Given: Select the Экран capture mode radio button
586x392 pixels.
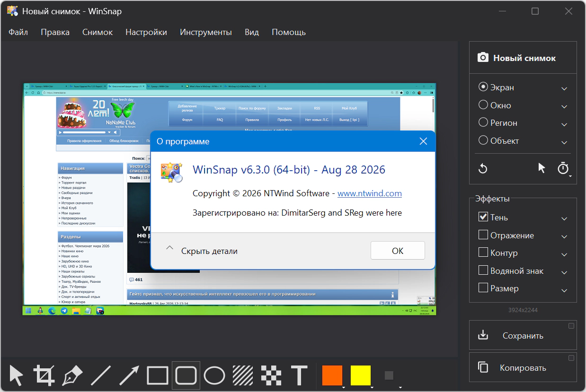Looking at the screenshot, I should coord(483,87).
